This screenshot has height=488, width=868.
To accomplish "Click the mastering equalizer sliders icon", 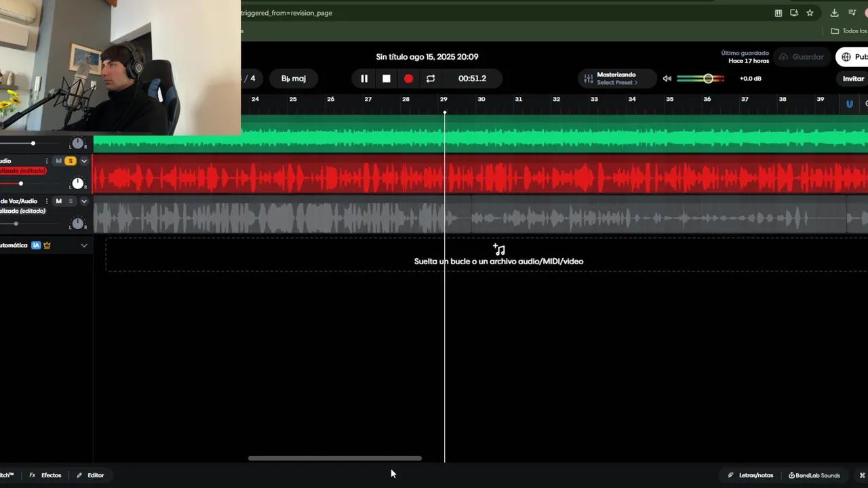I will [588, 79].
